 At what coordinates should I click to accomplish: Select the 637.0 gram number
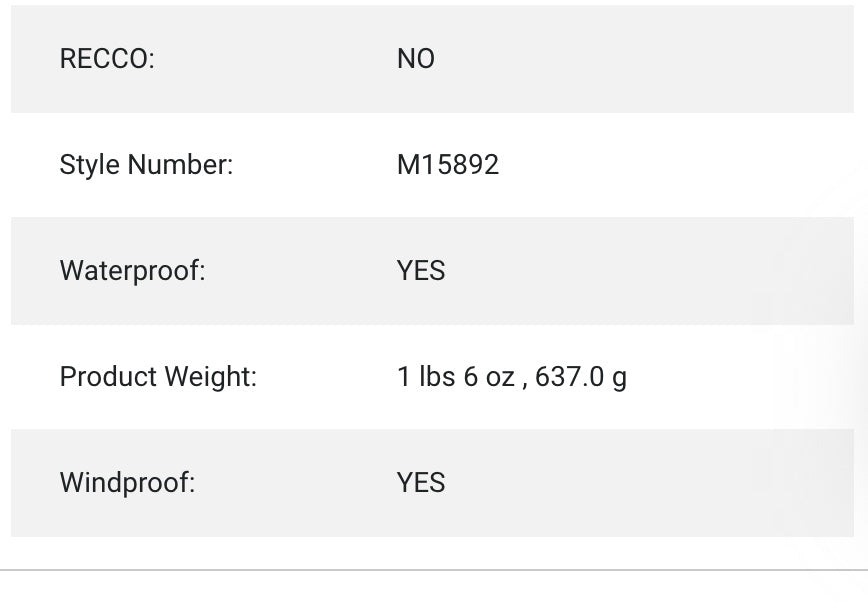click(570, 377)
